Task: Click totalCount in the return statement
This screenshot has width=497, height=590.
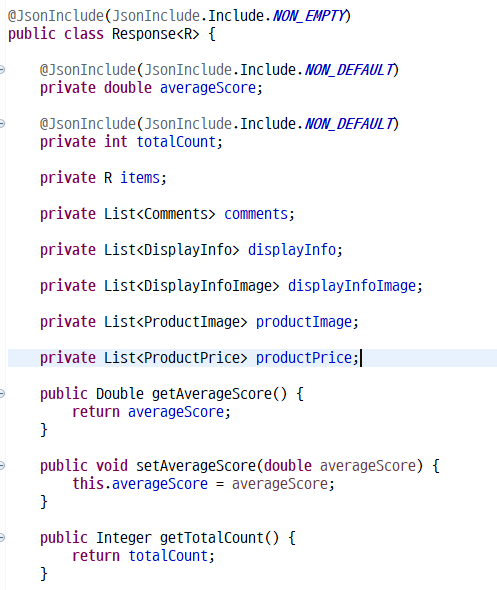Action: tap(168, 556)
